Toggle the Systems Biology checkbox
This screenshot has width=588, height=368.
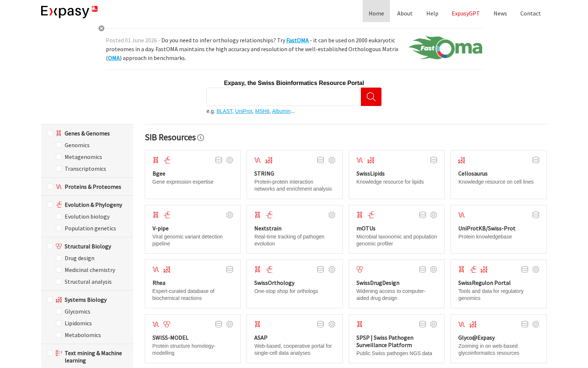tap(50, 300)
